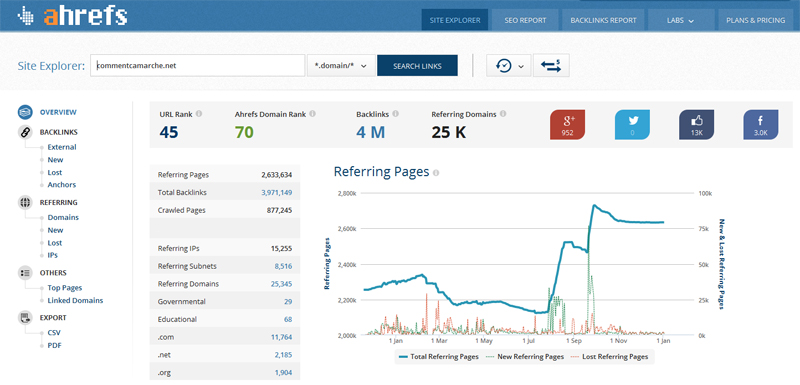The image size is (800, 385).
Task: Click the Export icon in sidebar
Action: pyautogui.click(x=25, y=318)
